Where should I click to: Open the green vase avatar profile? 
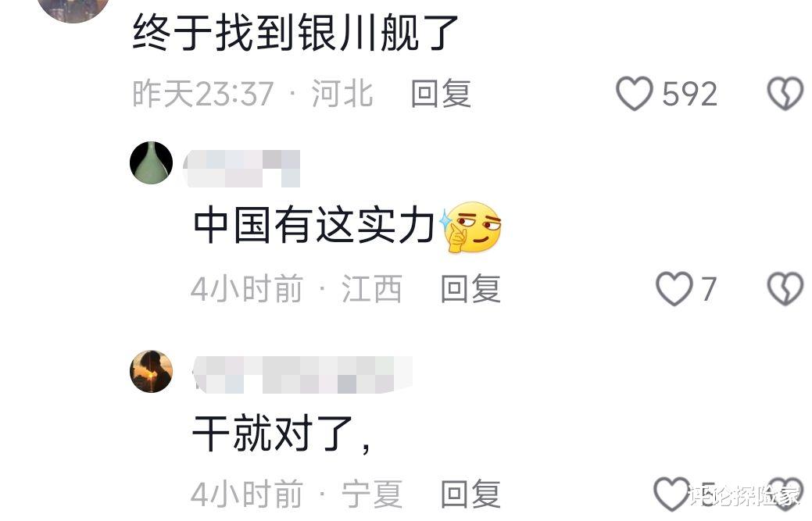pos(151,163)
